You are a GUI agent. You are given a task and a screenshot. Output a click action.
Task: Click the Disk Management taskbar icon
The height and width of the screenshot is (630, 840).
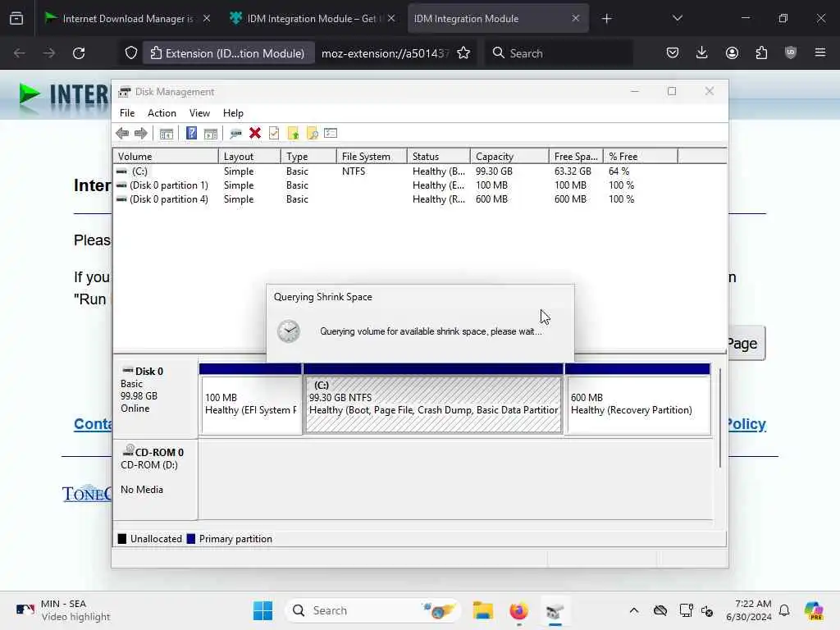coord(555,610)
